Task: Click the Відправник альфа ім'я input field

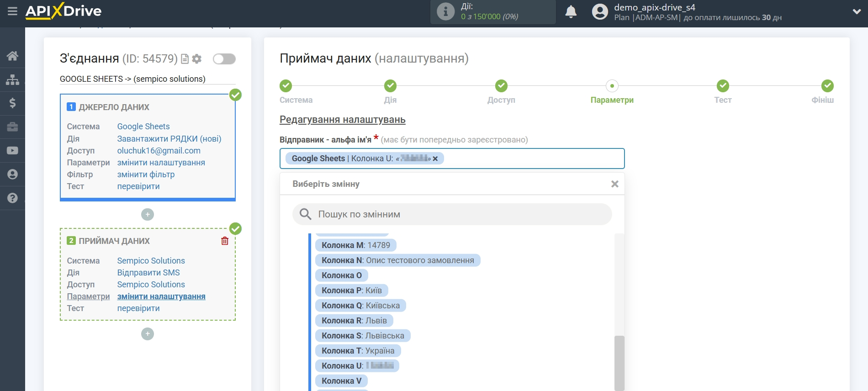Action: 452,159
